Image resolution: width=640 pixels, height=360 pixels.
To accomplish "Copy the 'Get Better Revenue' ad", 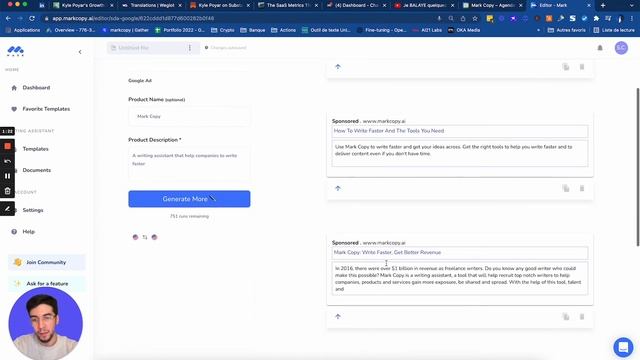I will (x=566, y=317).
